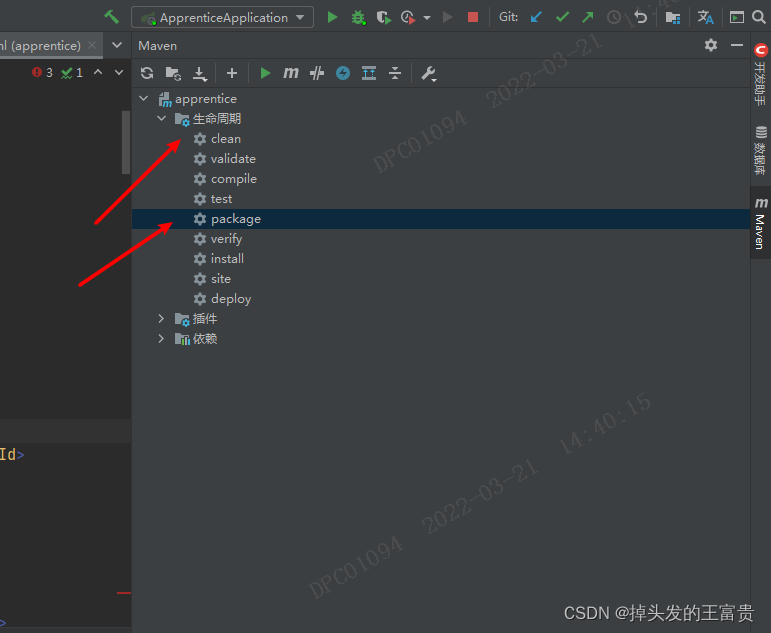Image resolution: width=771 pixels, height=633 pixels.
Task: Run Maven build green play icon
Action: [x=265, y=73]
